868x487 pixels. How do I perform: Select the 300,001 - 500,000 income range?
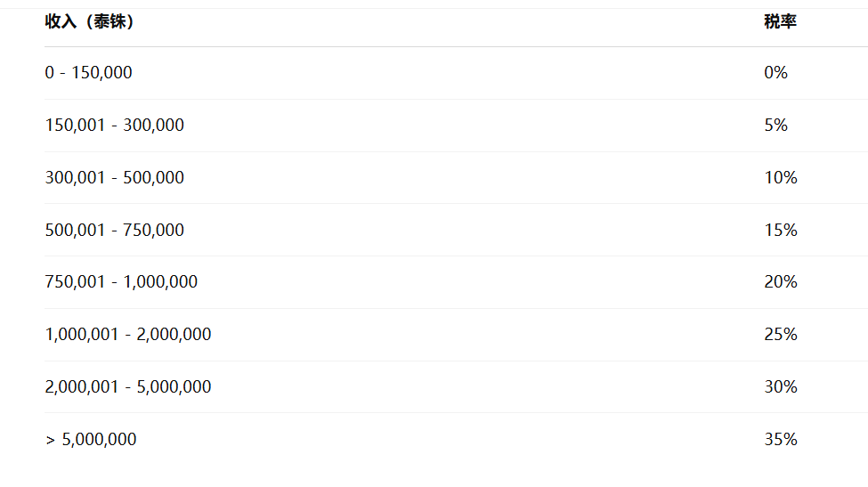tap(115, 178)
